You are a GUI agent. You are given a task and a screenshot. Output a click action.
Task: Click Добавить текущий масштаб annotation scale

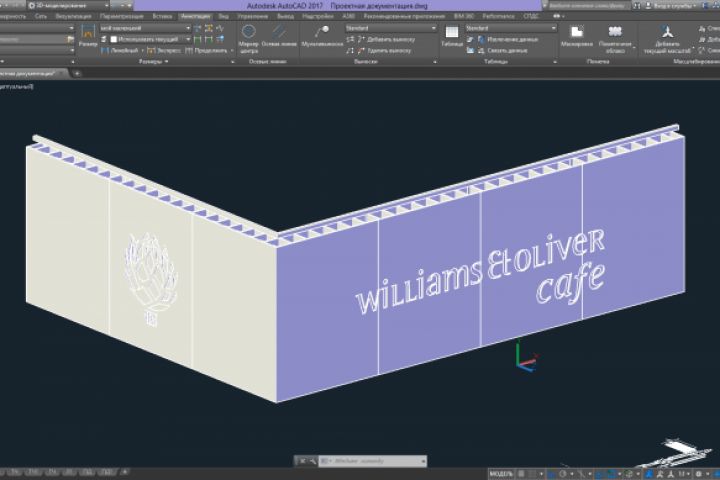pos(667,39)
